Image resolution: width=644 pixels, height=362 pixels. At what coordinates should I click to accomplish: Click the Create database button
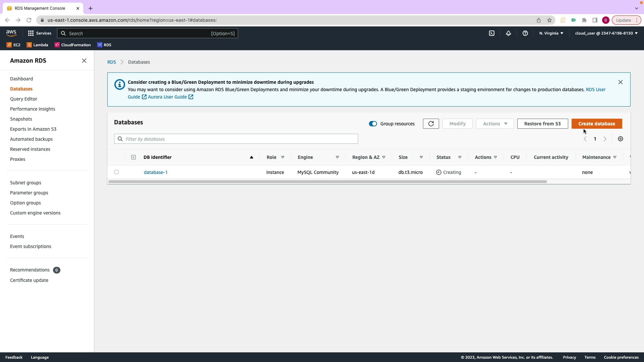pyautogui.click(x=597, y=124)
